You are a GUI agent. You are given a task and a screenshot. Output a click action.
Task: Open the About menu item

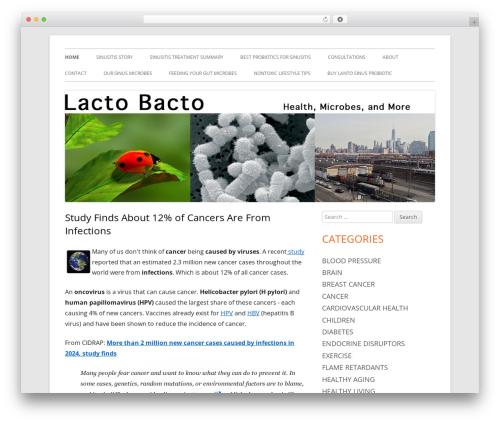[390, 57]
